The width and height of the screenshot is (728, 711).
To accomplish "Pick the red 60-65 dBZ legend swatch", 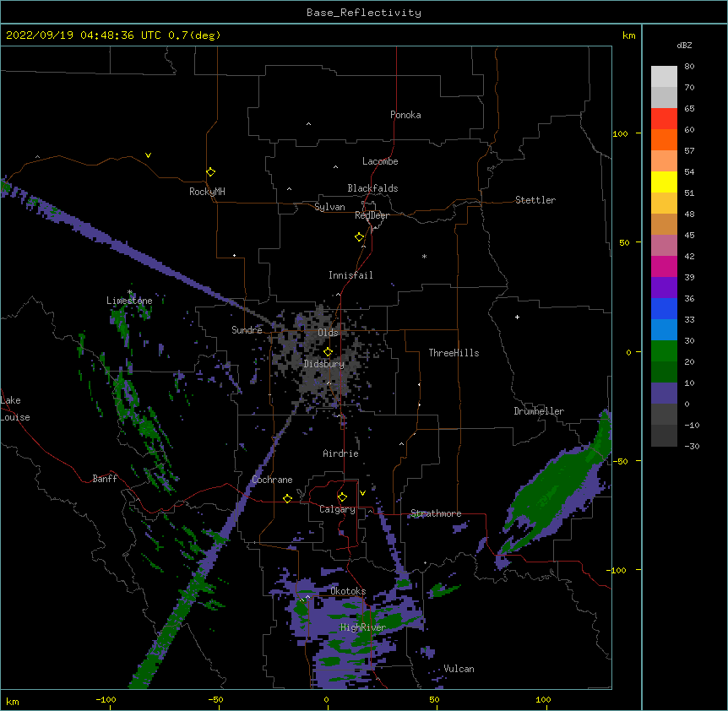I will (664, 119).
